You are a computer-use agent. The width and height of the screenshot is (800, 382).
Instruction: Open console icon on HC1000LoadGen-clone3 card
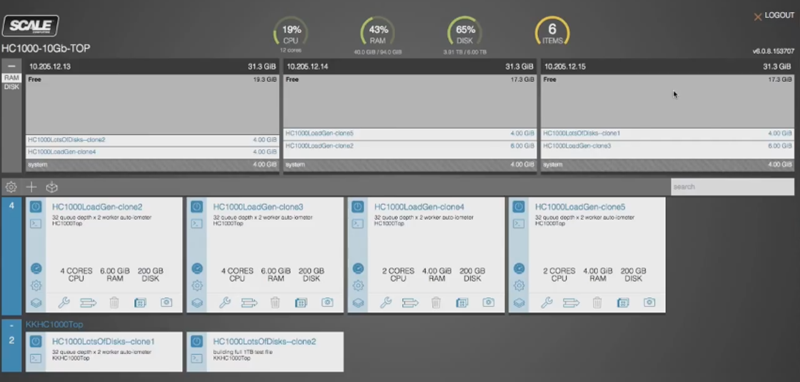(x=196, y=223)
